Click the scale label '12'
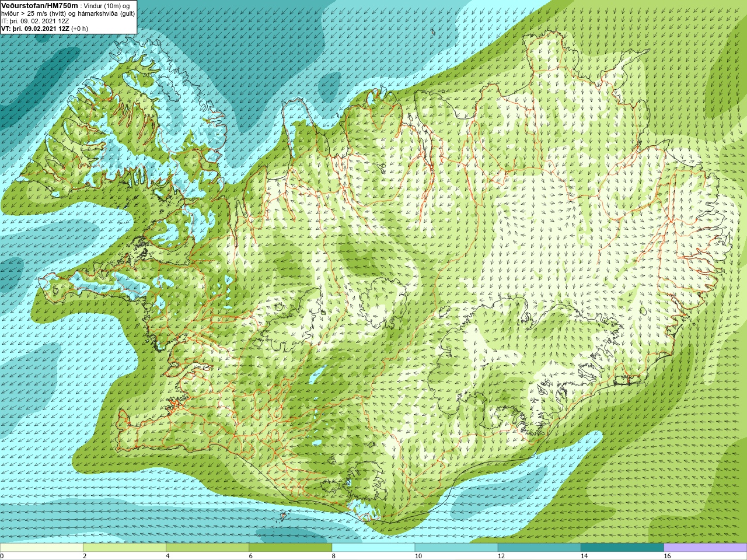The width and height of the screenshot is (747, 560). (501, 556)
